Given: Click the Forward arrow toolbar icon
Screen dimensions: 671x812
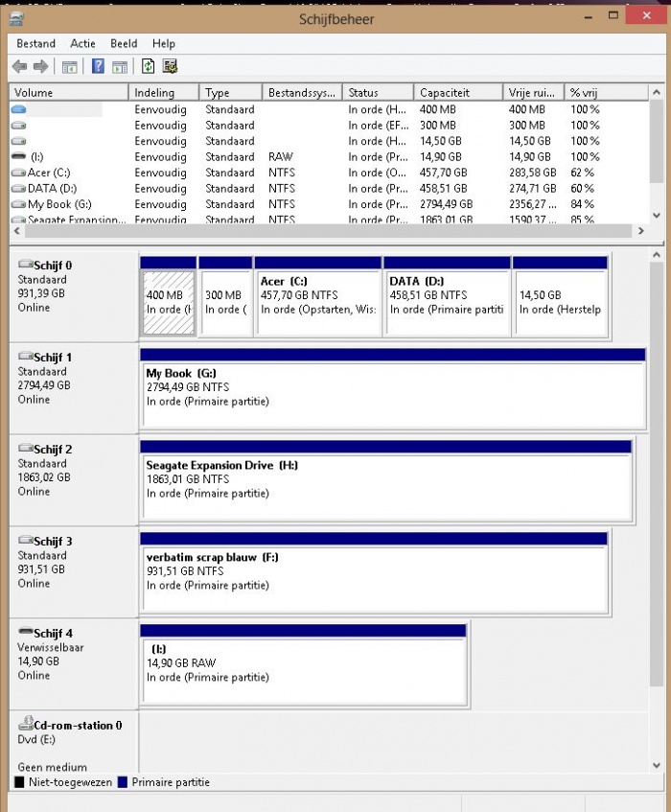Looking at the screenshot, I should pos(40,66).
